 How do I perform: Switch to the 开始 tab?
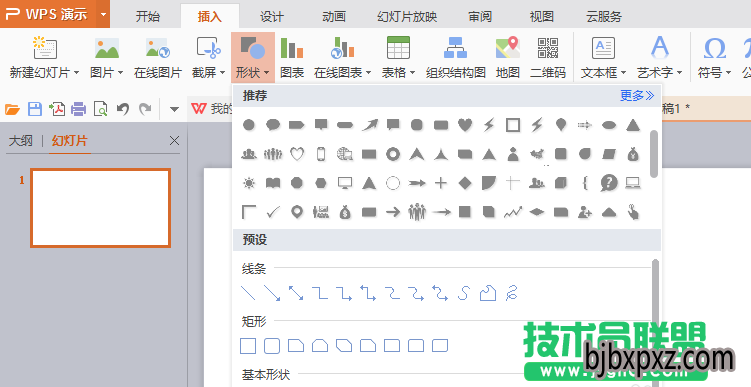click(x=148, y=16)
